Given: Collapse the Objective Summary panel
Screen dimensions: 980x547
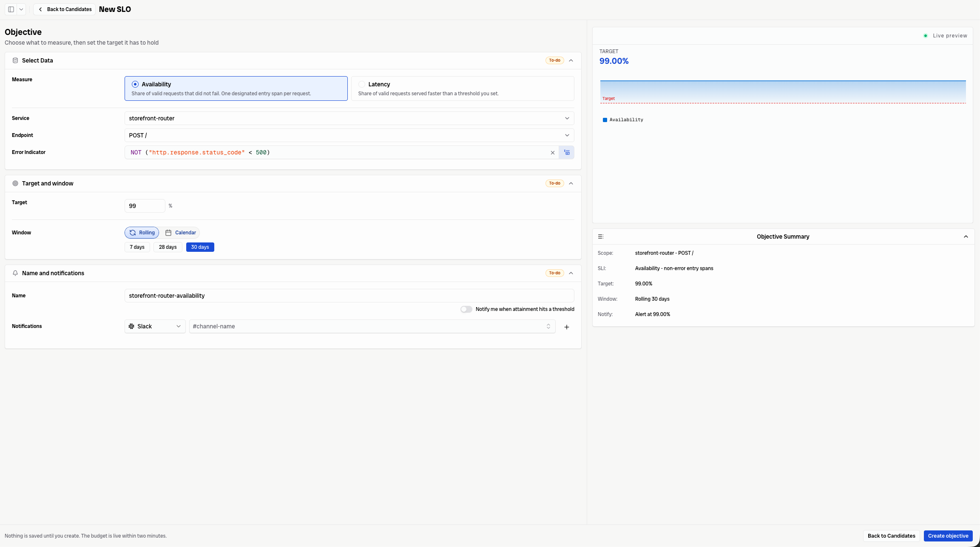Looking at the screenshot, I should click(966, 236).
